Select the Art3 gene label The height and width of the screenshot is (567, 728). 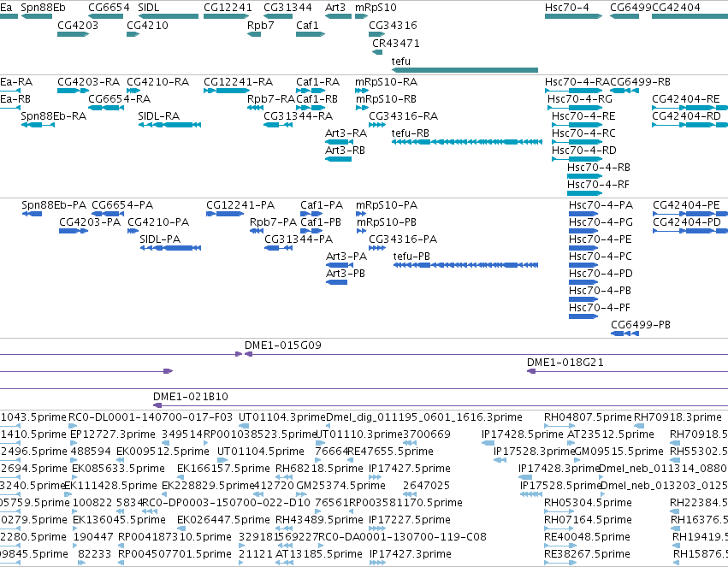point(335,8)
